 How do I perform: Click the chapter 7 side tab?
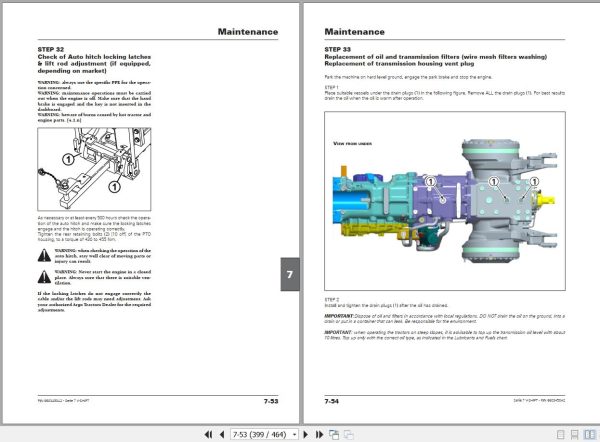click(x=290, y=274)
